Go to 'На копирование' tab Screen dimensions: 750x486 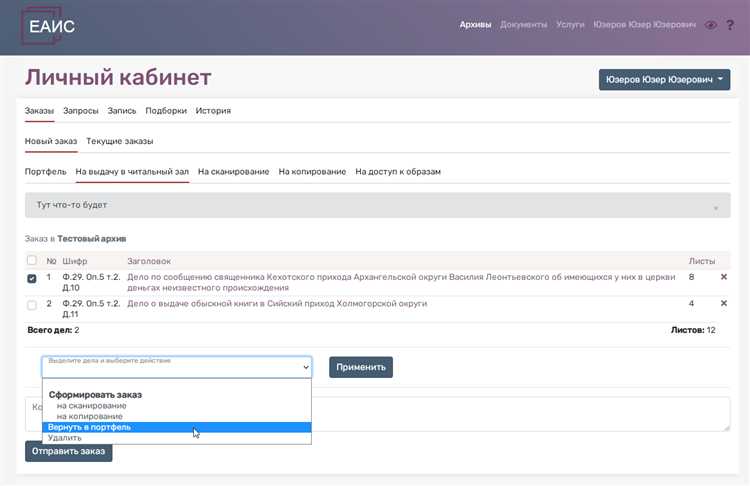coord(312,172)
